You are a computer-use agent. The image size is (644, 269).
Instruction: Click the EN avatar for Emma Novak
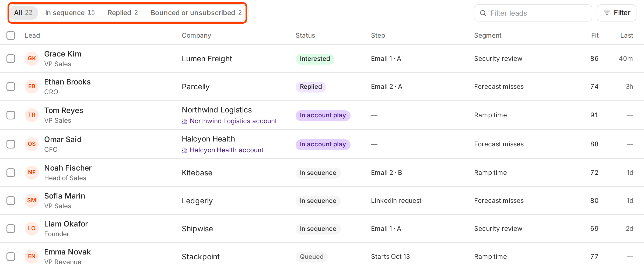[32, 257]
